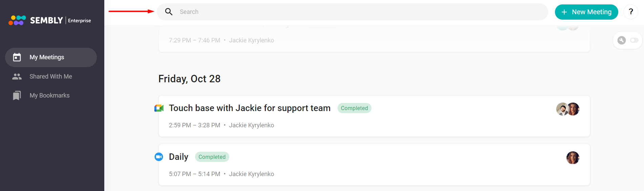Click the Completed badge on Daily meeting
The image size is (644, 191).
coord(212,157)
